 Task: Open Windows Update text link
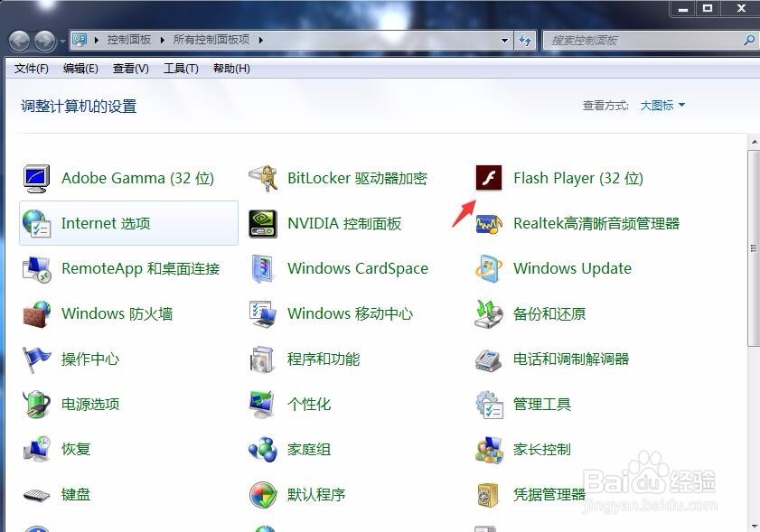572,268
